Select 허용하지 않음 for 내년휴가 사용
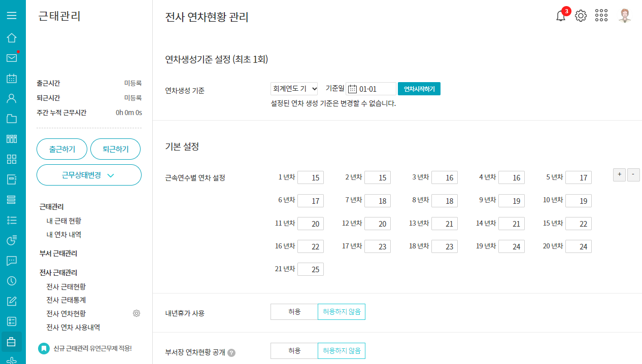 [x=342, y=312]
